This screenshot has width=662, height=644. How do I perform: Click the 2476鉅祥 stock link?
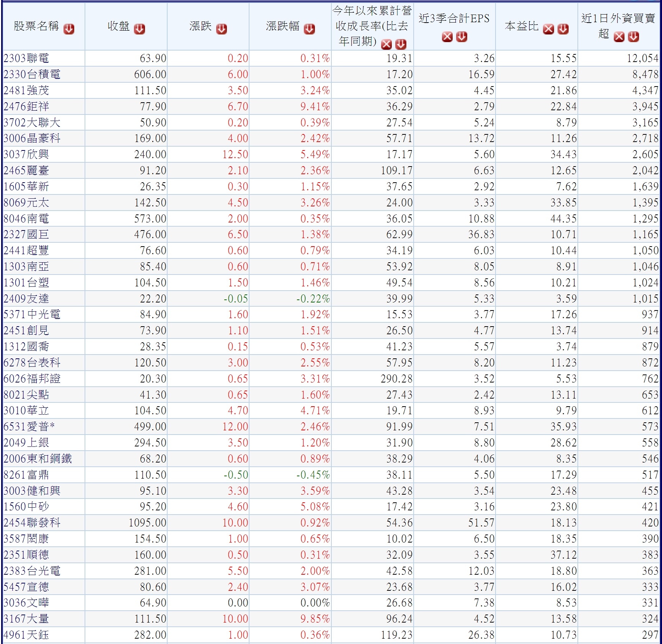click(x=26, y=106)
